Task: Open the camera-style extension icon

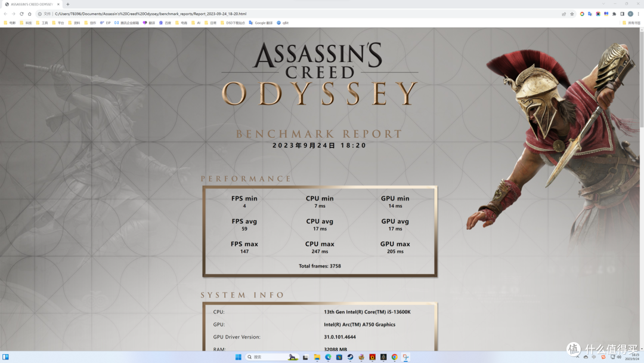Action: point(598,14)
